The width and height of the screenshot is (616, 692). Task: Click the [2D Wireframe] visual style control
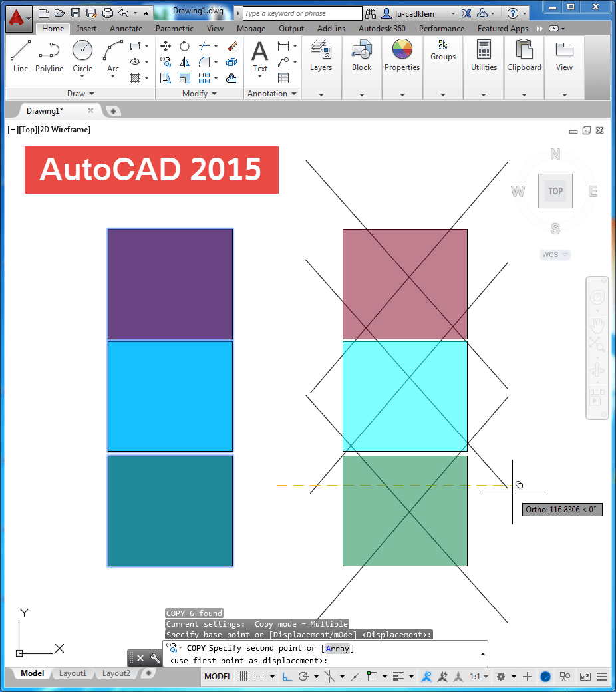point(65,129)
